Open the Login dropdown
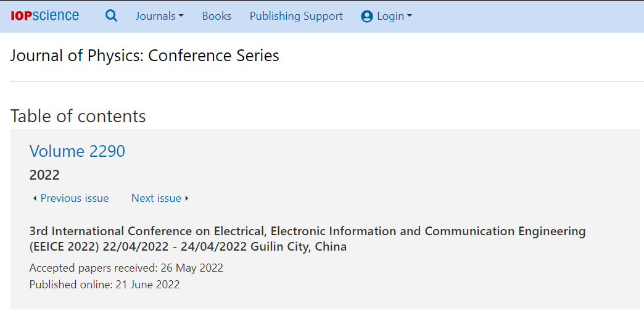 (387, 16)
